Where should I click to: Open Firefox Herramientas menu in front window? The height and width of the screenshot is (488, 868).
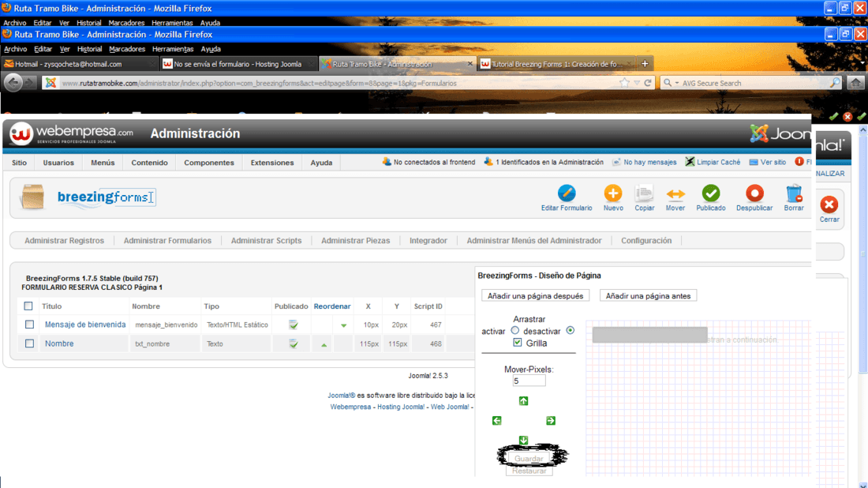(172, 49)
